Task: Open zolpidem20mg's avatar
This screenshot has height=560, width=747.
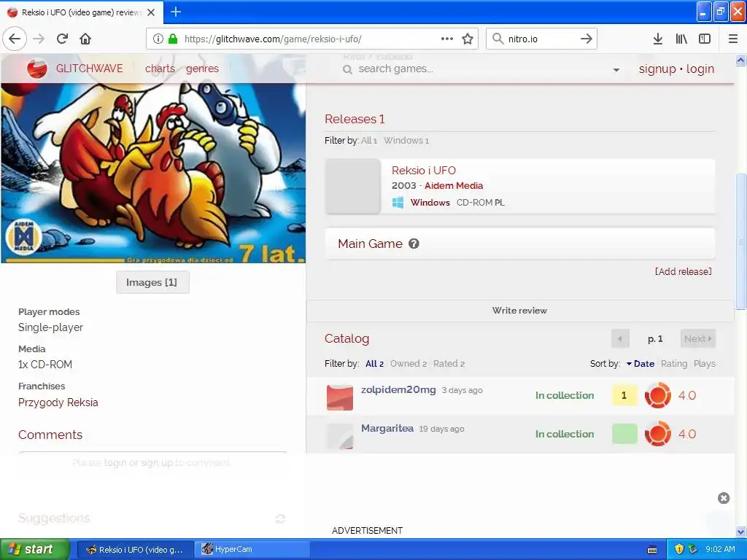Action: point(340,397)
